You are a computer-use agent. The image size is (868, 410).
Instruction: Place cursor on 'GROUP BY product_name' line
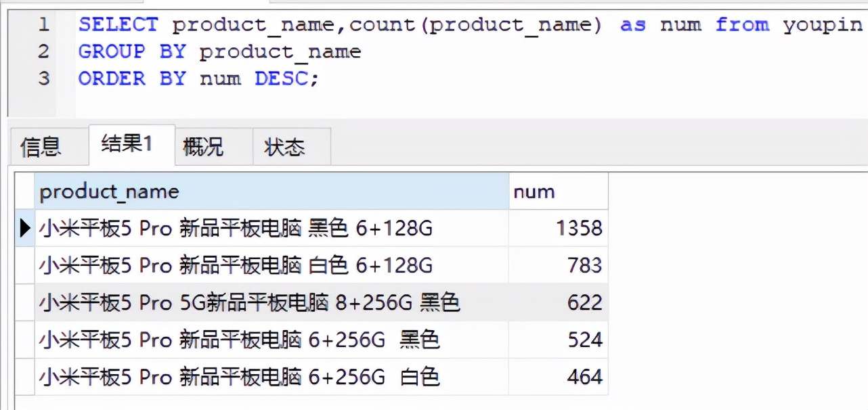click(220, 52)
